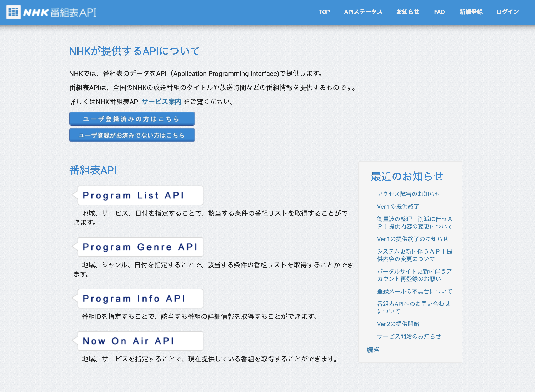Screen dimensions: 535x392
Task: Click ユーザ登録済みの方はこちら button
Action: tap(132, 119)
